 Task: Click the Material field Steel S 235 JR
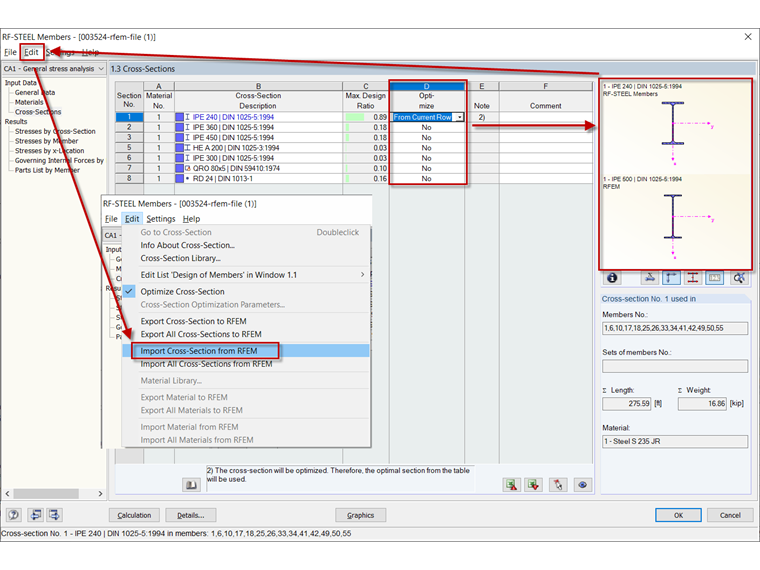[x=675, y=441]
